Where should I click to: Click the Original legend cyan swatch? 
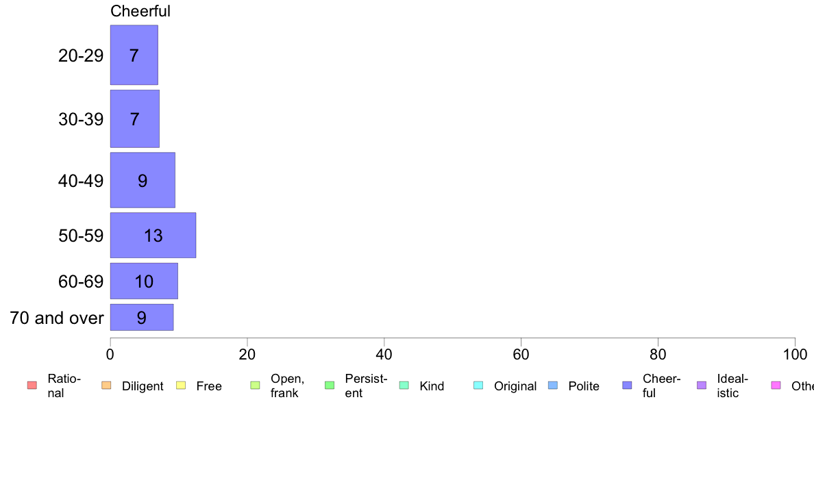(x=478, y=386)
